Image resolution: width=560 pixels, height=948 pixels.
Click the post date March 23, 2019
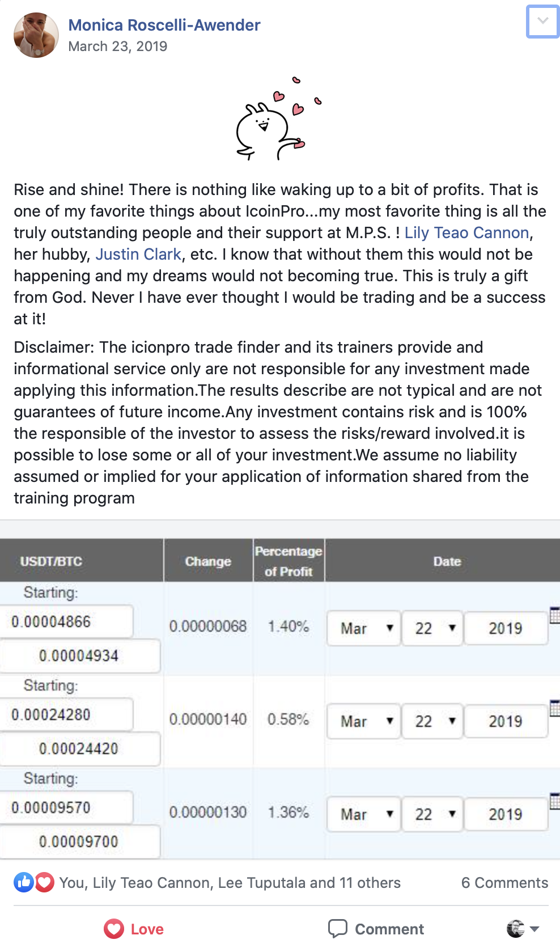coord(118,46)
